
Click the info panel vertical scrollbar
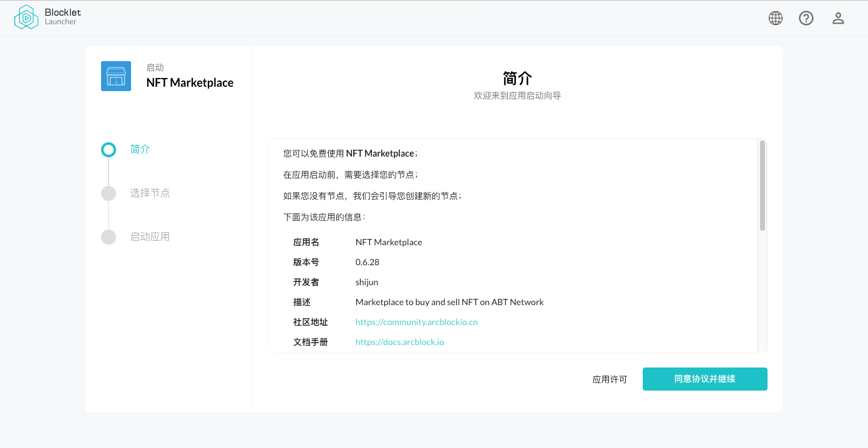click(x=762, y=186)
